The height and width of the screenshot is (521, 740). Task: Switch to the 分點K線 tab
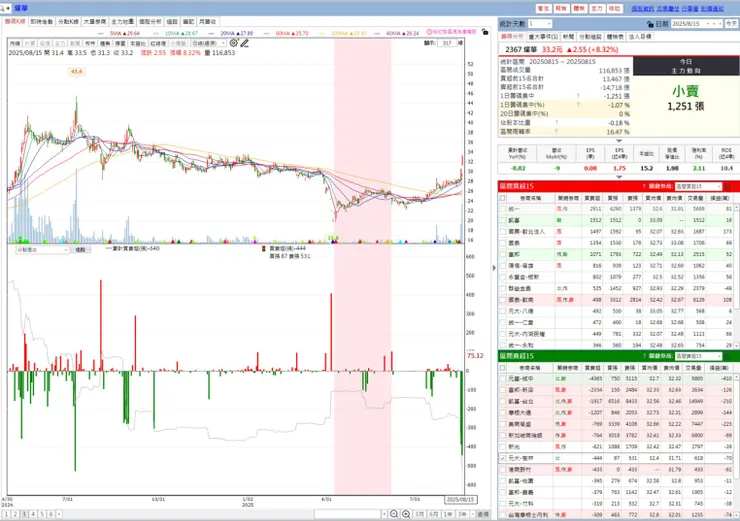pyautogui.click(x=68, y=22)
